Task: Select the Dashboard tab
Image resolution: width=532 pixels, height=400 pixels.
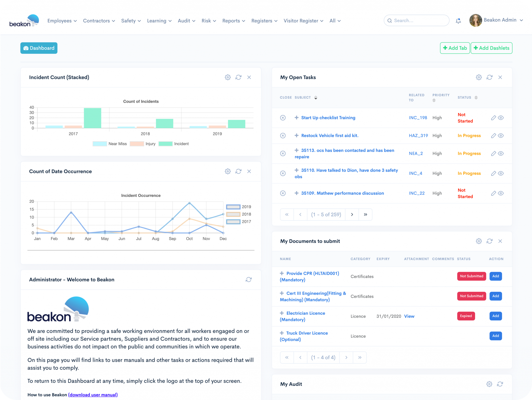Action: point(39,48)
